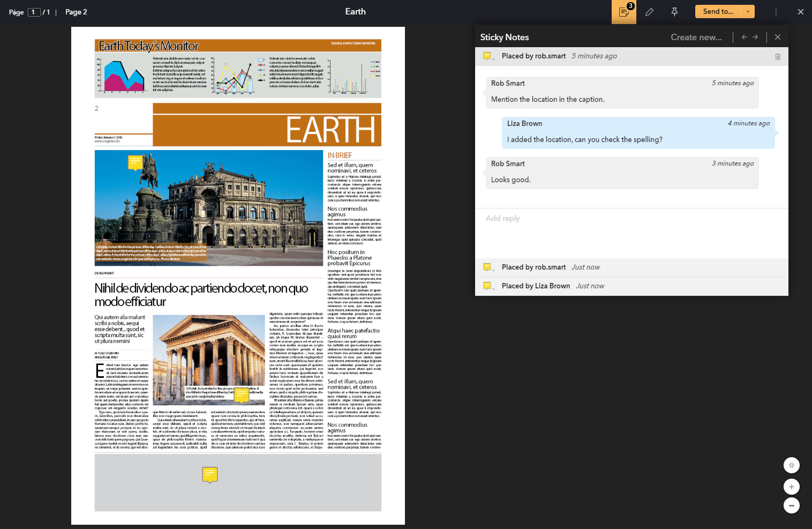Delete the note placed 5 minutes ago

(778, 56)
